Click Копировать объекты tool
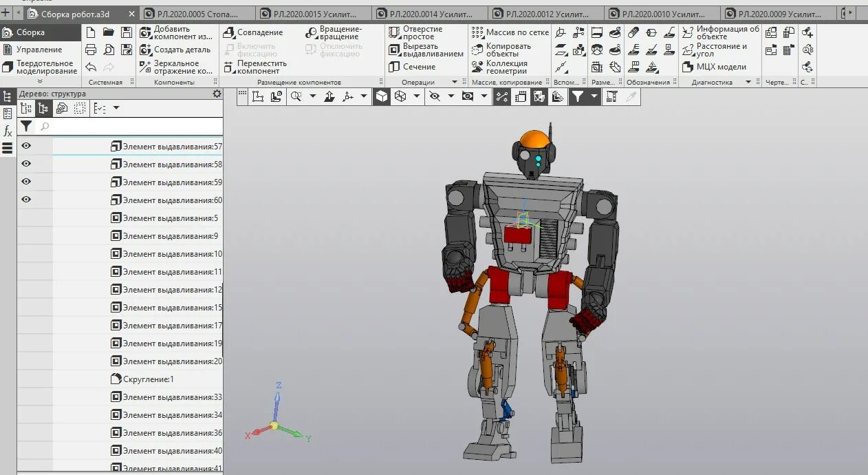This screenshot has width=868, height=475. pos(501,50)
